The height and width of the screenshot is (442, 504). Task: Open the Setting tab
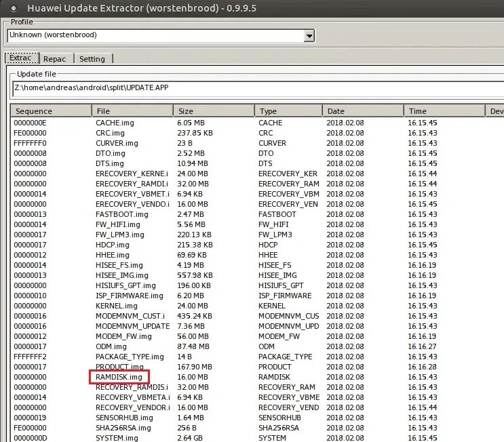[93, 59]
